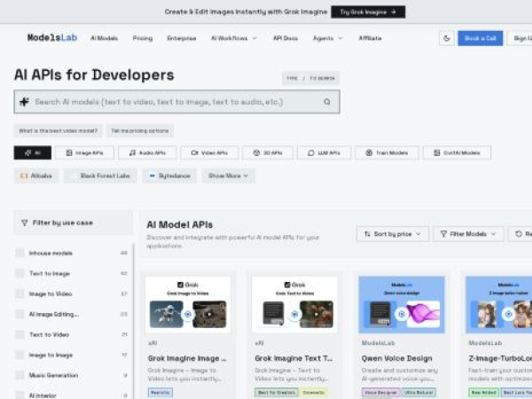Click the Best for Creators tag
The width and height of the screenshot is (532, 399).
pyautogui.click(x=277, y=393)
